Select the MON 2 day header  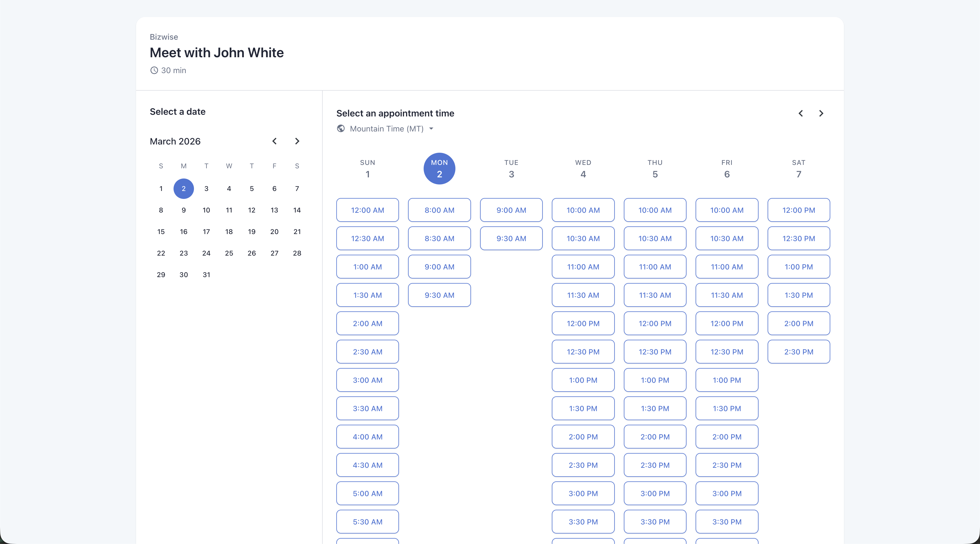[x=440, y=169]
